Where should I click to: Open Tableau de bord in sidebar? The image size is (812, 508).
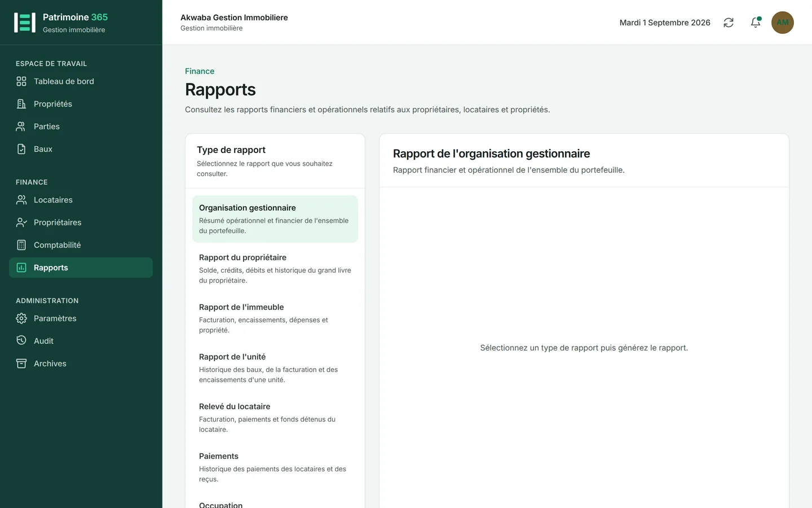click(81, 81)
